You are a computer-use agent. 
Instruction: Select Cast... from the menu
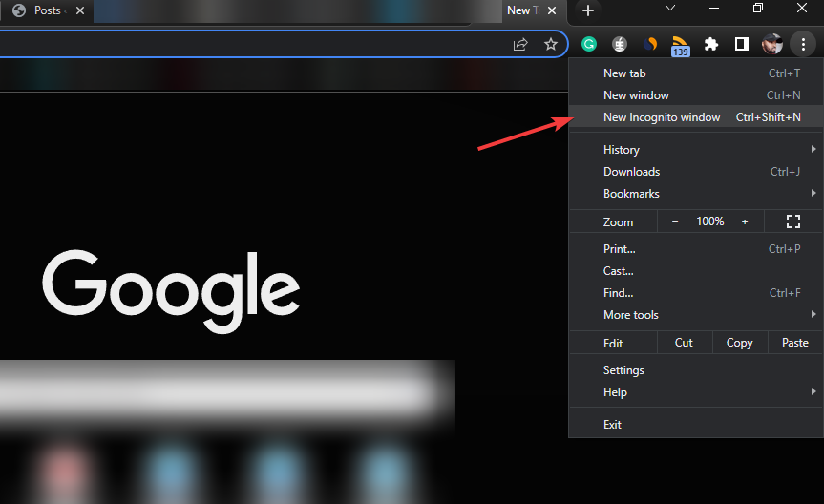696,271
